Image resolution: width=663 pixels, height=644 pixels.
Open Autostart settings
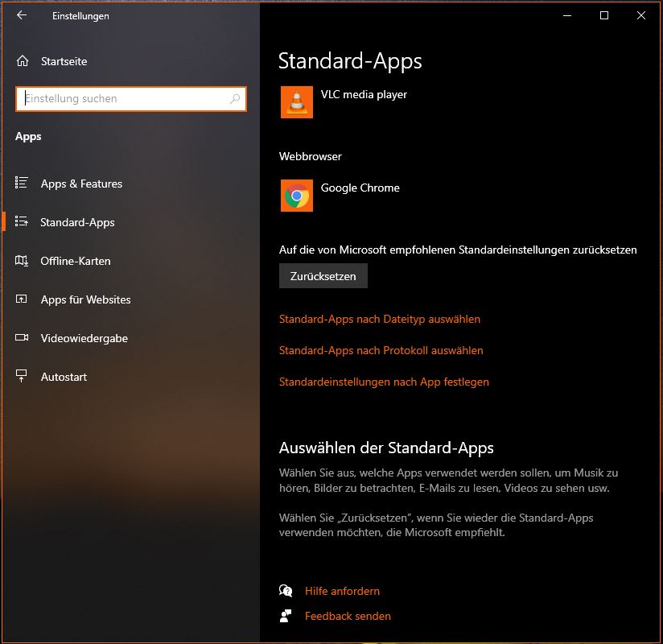(64, 377)
